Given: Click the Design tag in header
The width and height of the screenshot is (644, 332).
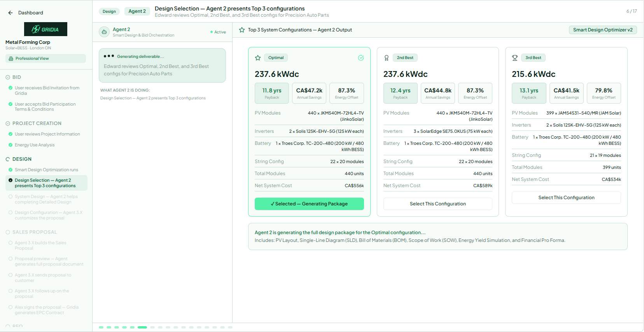Looking at the screenshot, I should [x=109, y=11].
